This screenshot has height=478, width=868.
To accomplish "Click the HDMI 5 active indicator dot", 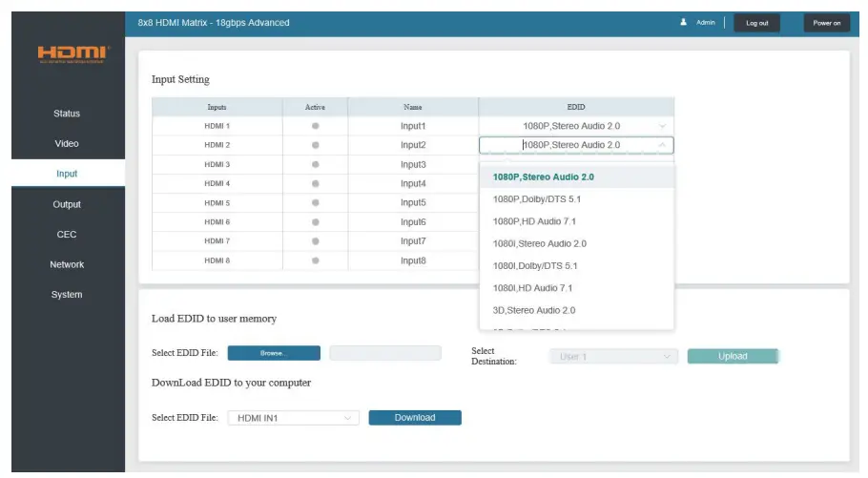I will (315, 202).
